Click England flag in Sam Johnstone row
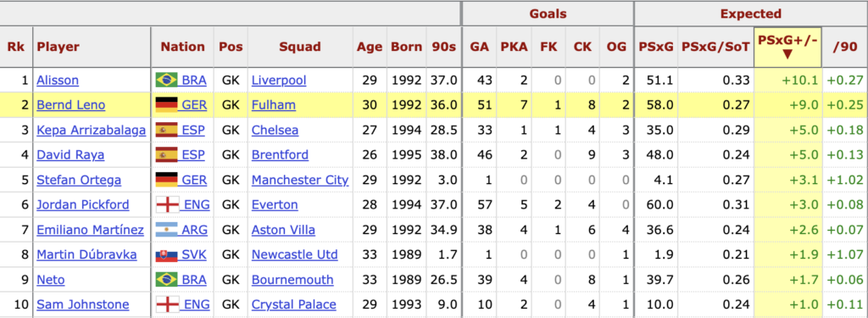 [167, 304]
